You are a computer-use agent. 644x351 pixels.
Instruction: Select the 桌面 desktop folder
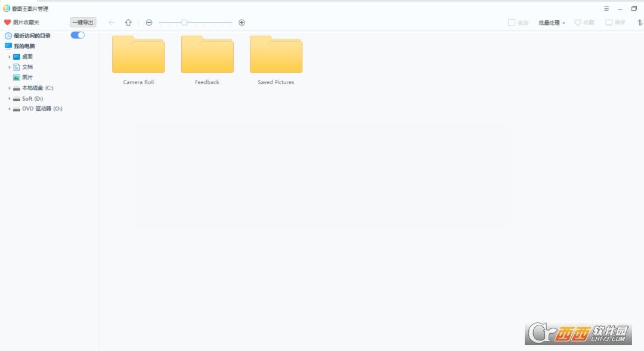(23, 57)
